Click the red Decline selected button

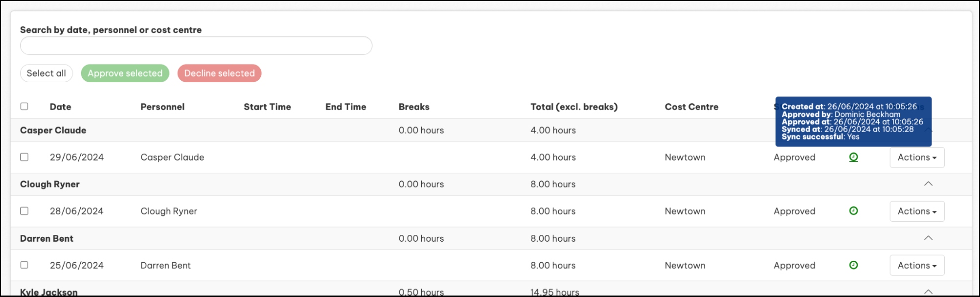(219, 73)
